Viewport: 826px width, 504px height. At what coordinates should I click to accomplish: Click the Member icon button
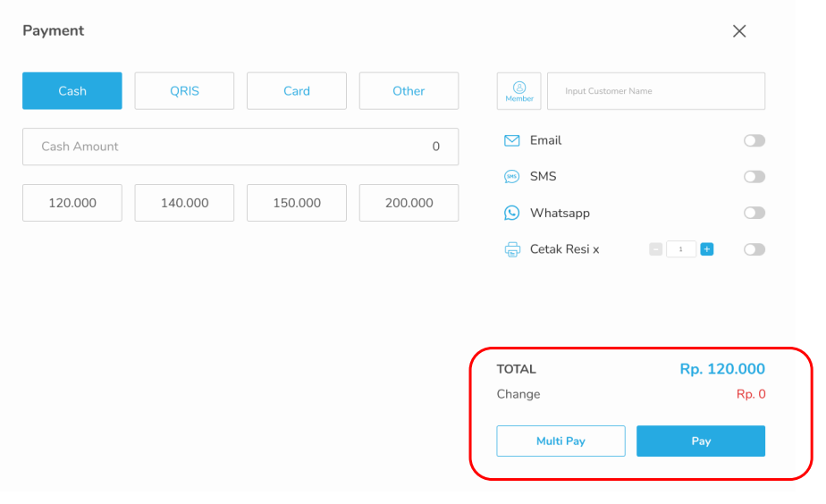click(519, 91)
